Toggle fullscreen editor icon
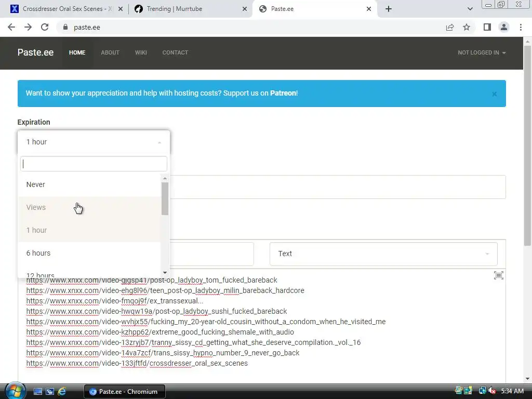Screen dimensions: 532x399 coord(498,275)
